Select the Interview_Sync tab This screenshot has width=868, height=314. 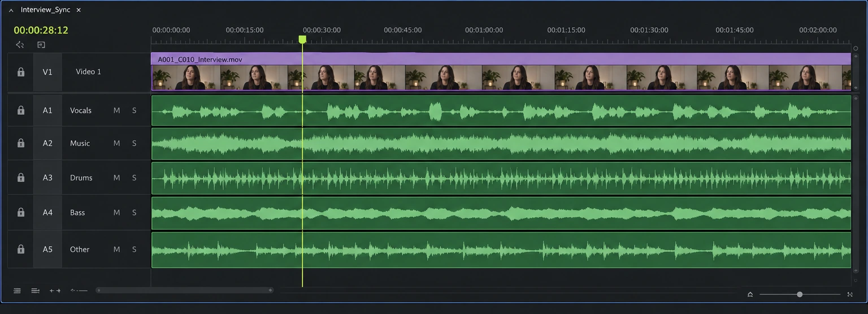[x=45, y=10]
